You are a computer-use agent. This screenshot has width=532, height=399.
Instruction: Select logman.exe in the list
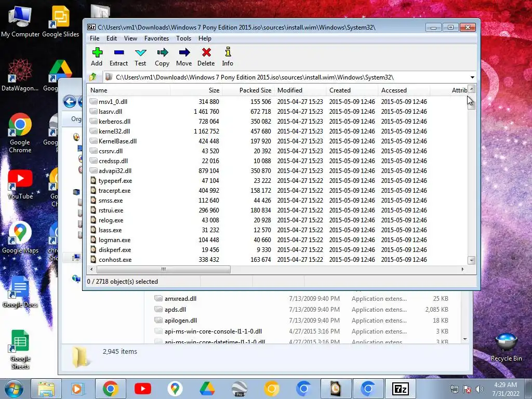click(x=277, y=240)
